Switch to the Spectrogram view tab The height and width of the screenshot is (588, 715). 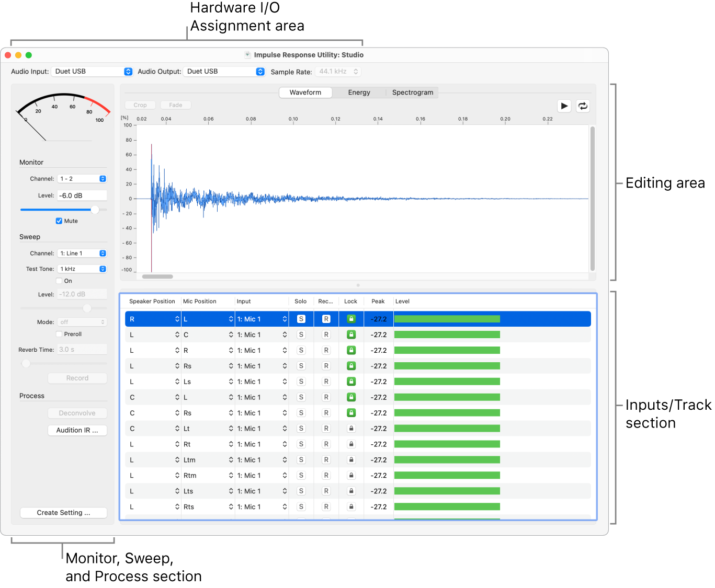coord(412,93)
